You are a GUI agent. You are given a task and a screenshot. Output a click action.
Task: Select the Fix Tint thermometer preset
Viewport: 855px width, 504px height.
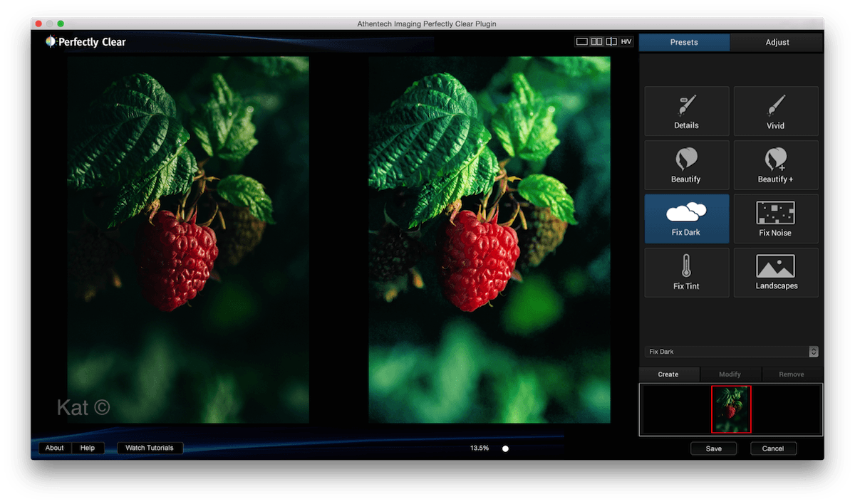click(686, 272)
